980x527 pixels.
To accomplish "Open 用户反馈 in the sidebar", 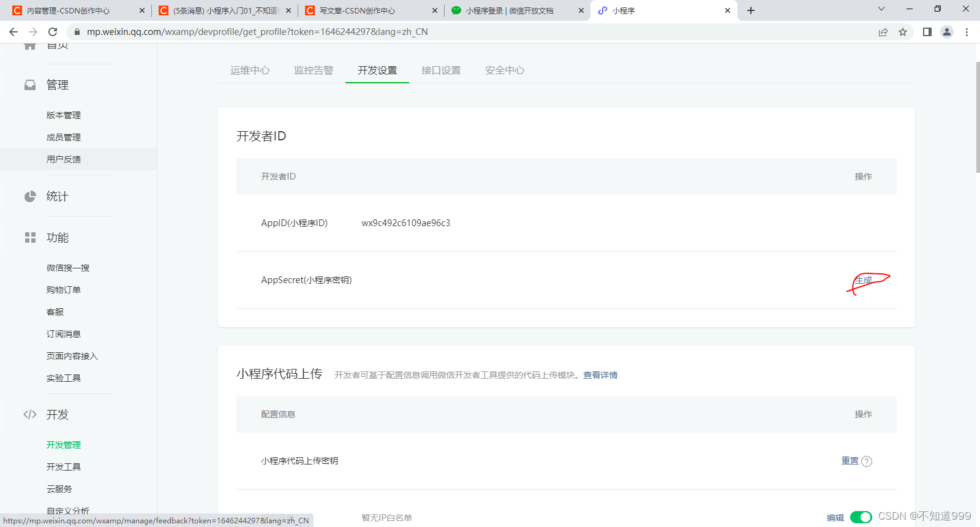I will click(64, 159).
